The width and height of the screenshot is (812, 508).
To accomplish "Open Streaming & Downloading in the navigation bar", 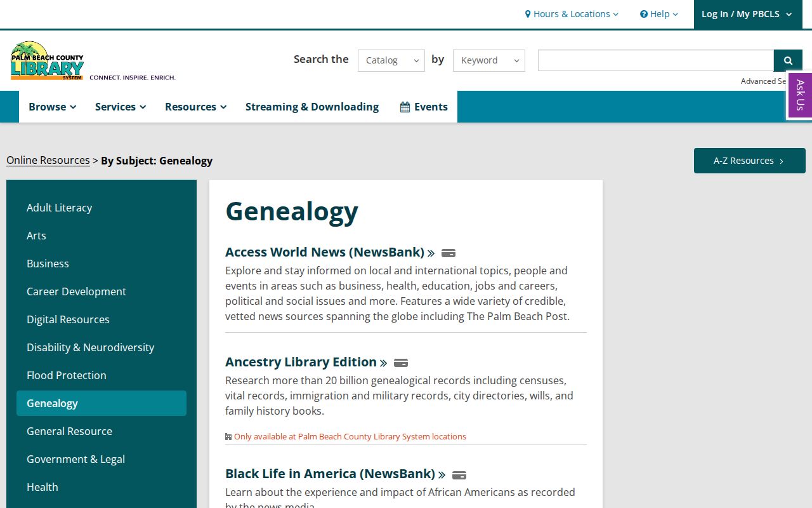I will [312, 107].
